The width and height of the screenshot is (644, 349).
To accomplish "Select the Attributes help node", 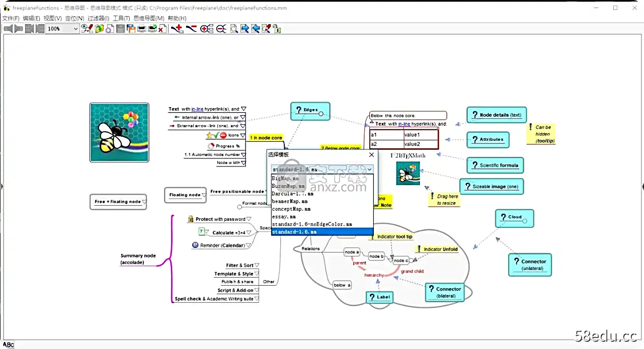I will tap(488, 139).
